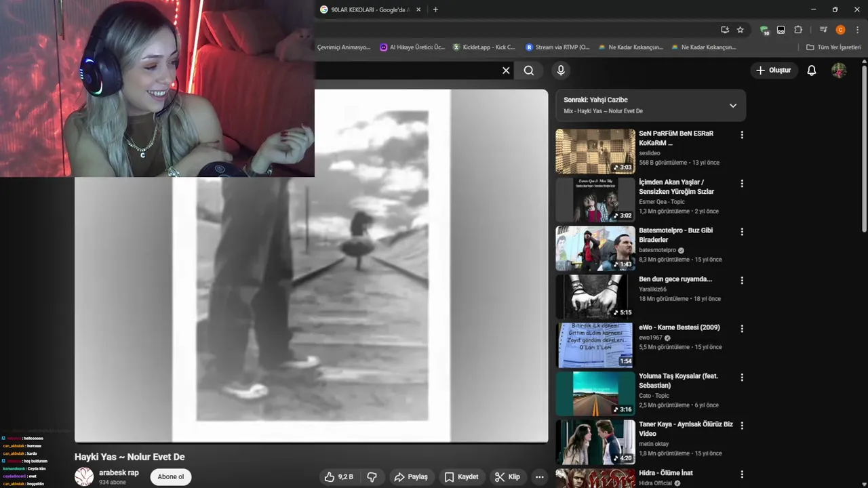868x488 pixels.
Task: Start voice search with the microphone
Action: click(x=561, y=70)
